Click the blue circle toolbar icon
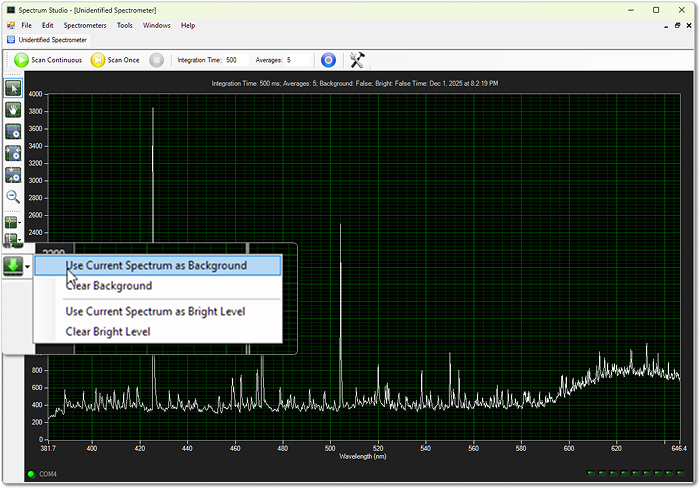Screen dimensions: 700x489 (327, 60)
